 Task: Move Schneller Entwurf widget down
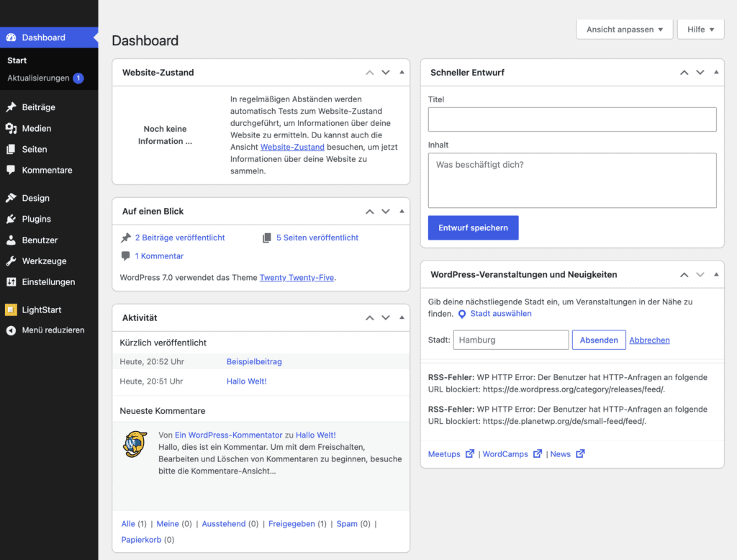click(700, 73)
